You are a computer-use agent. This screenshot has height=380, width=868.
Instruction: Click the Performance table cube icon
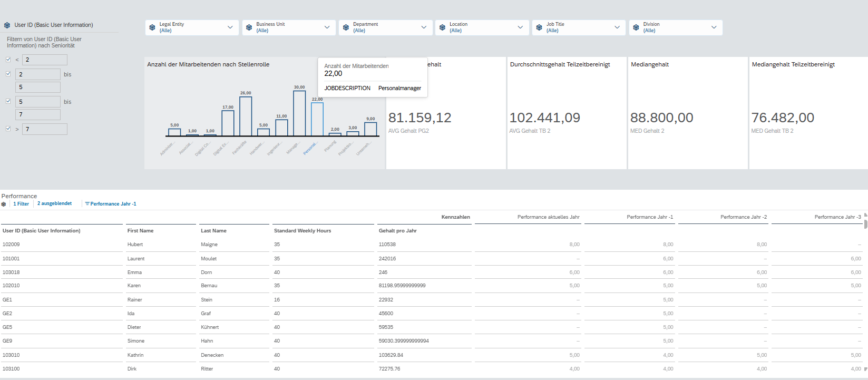(4, 204)
